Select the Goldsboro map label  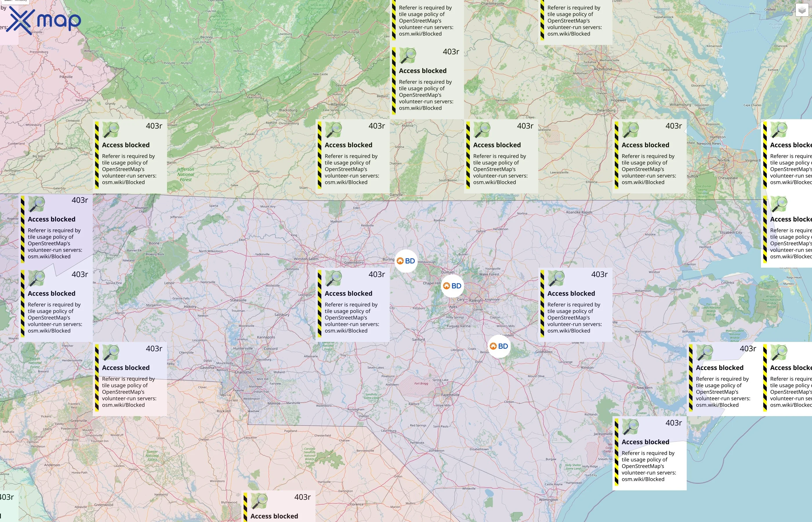tap(544, 352)
